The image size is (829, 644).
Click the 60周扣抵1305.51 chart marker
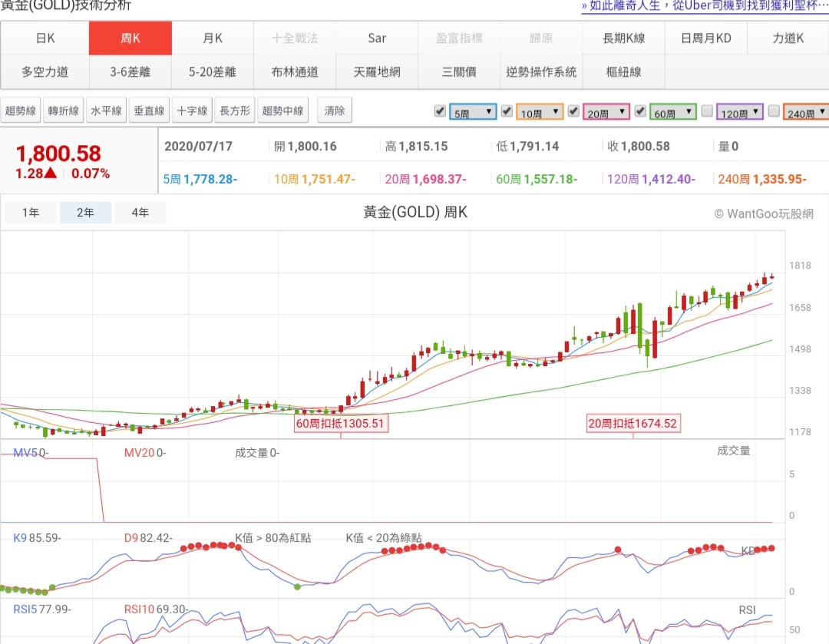[341, 423]
